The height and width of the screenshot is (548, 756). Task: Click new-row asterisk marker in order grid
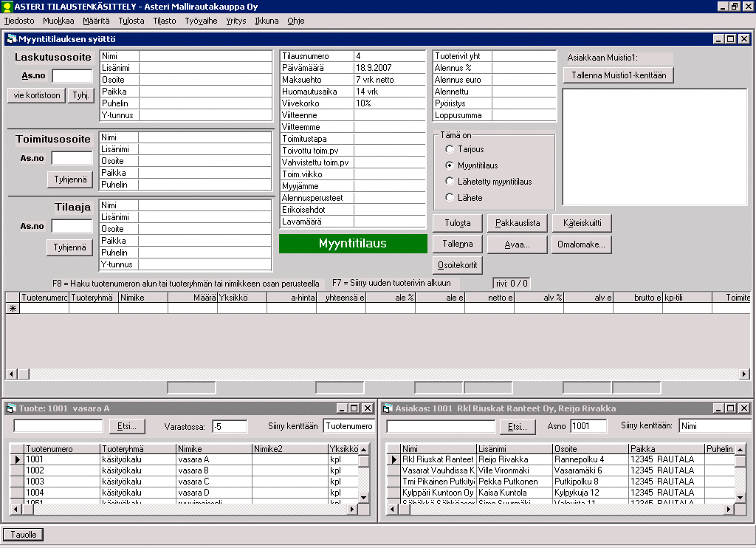point(13,308)
